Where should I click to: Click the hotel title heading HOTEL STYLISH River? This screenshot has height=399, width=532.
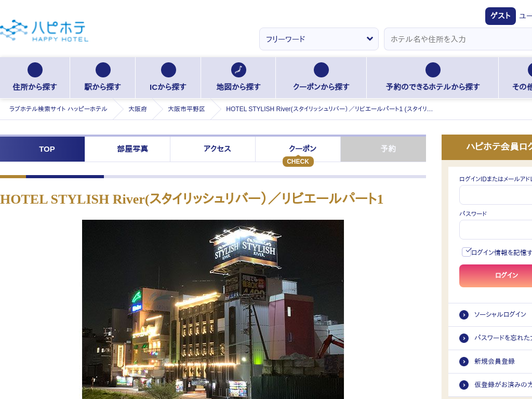(192, 199)
